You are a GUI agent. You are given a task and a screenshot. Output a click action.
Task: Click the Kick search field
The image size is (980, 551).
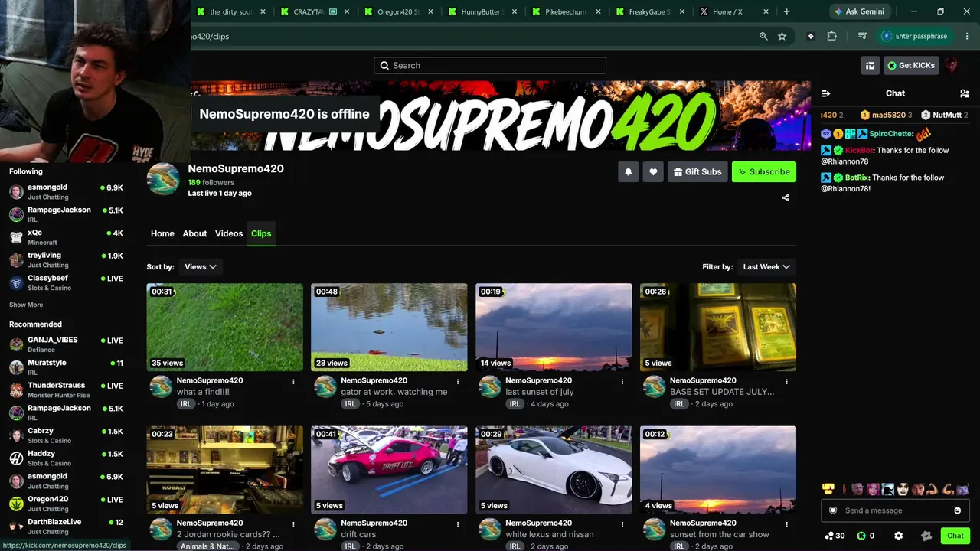(x=490, y=65)
